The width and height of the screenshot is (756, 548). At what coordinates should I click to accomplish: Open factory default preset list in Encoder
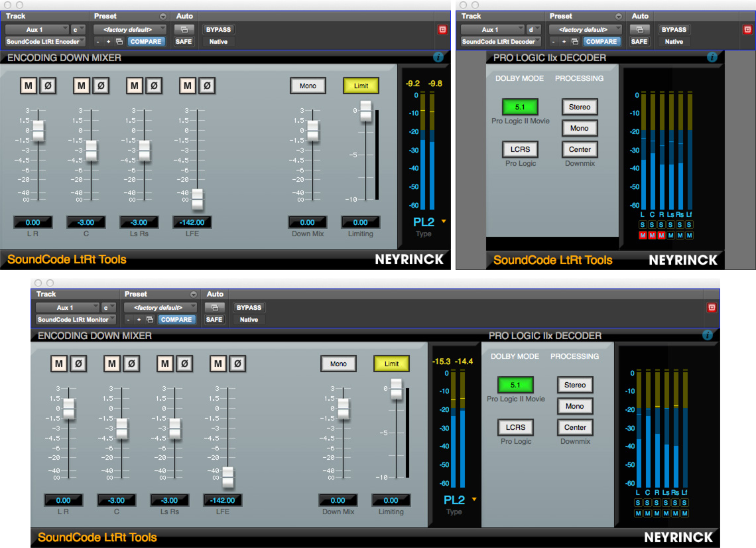tap(130, 29)
